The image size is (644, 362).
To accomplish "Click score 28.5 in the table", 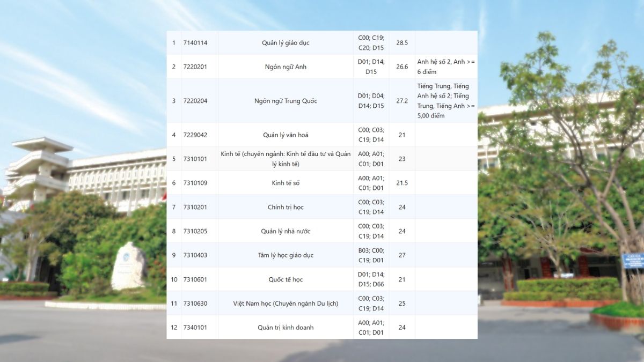I will coord(402,43).
